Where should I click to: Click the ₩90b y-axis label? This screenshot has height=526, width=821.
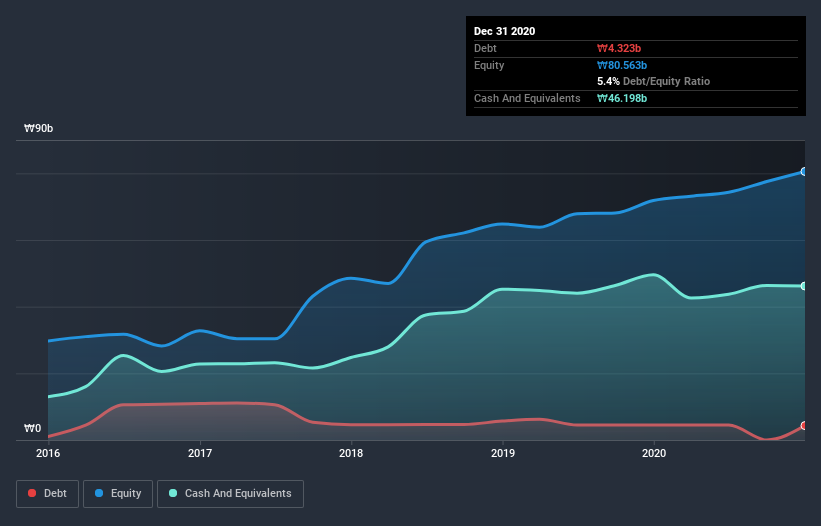(38, 129)
